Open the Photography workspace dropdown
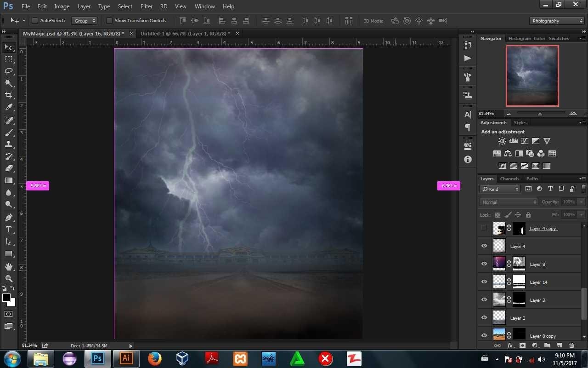The image size is (588, 368). click(x=556, y=21)
